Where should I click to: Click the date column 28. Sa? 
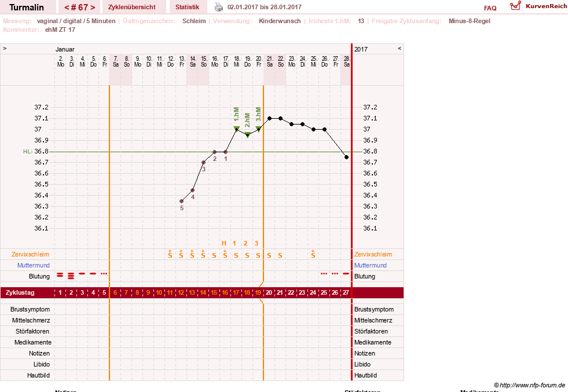(347, 61)
